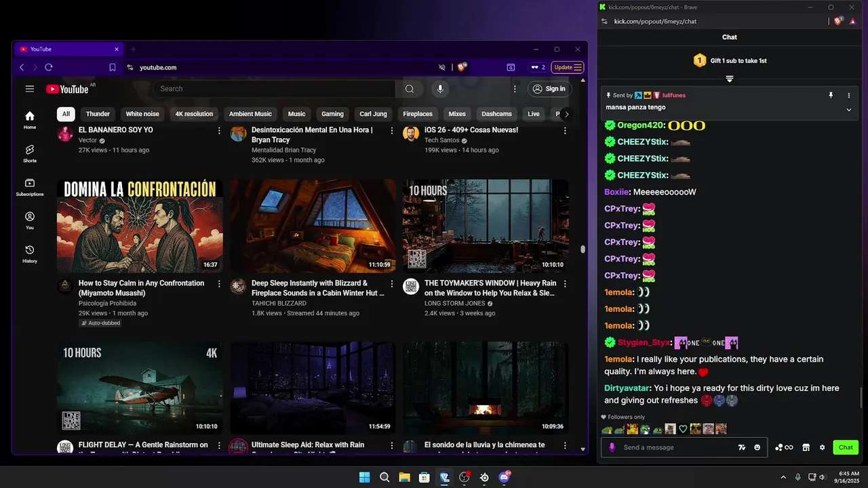Open Brave Shields in the Kick chat window
Screen dimensions: 868x488
coord(839,21)
